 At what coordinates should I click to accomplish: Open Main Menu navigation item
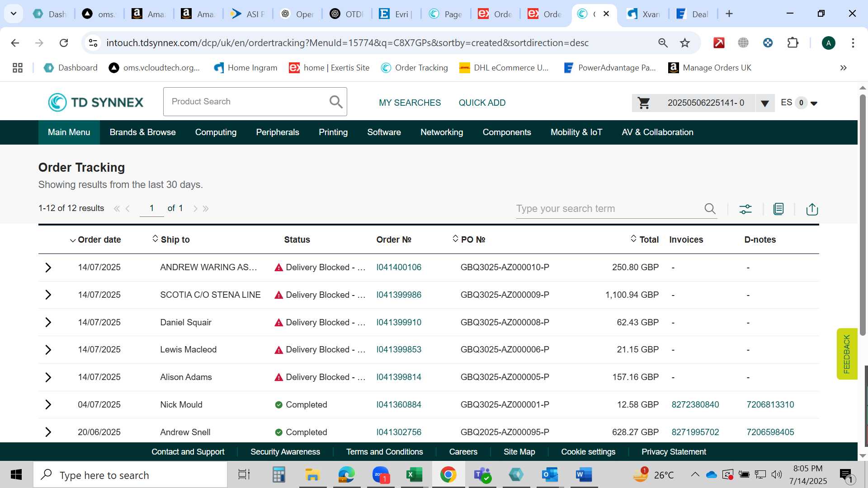coord(69,132)
